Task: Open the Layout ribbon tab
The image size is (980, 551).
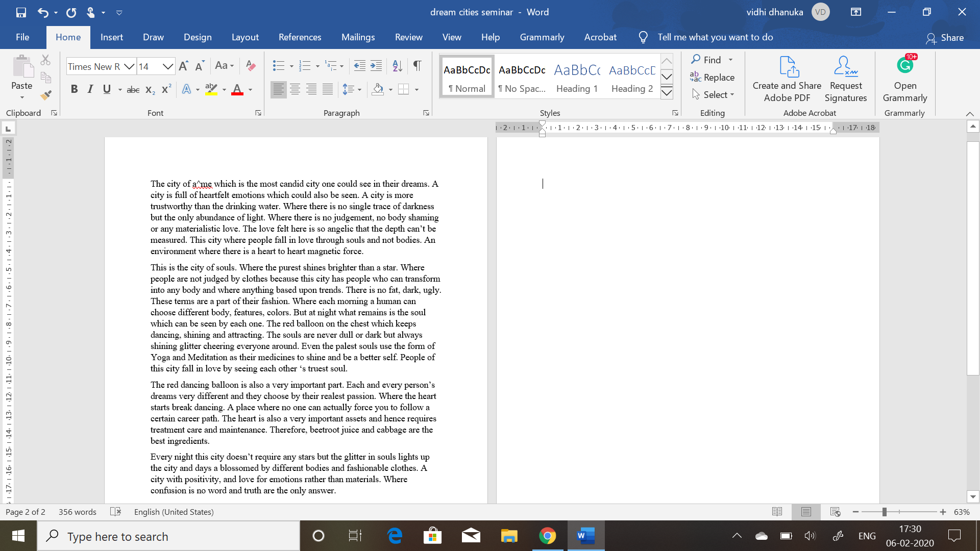Action: [245, 37]
